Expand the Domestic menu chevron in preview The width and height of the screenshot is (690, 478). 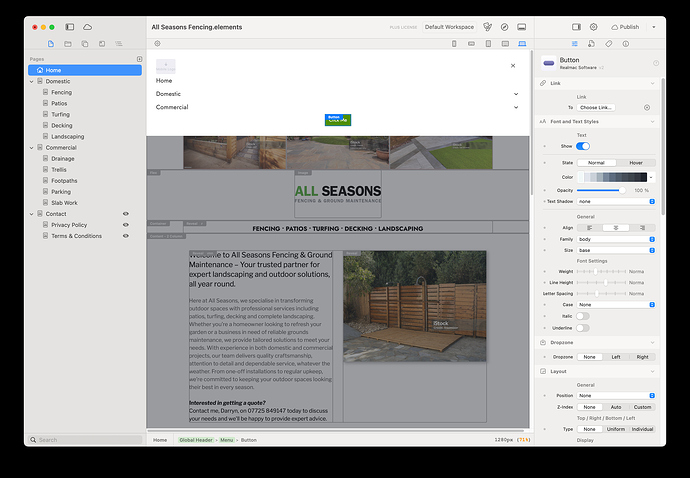[x=516, y=94]
